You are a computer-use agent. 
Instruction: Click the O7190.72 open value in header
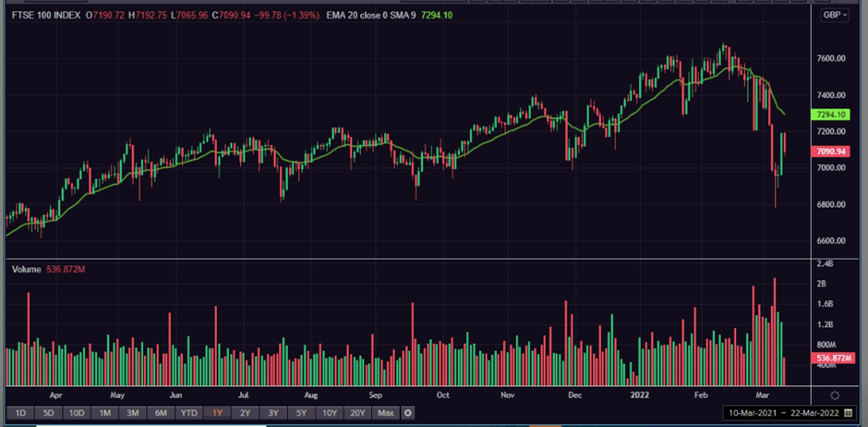pos(105,16)
